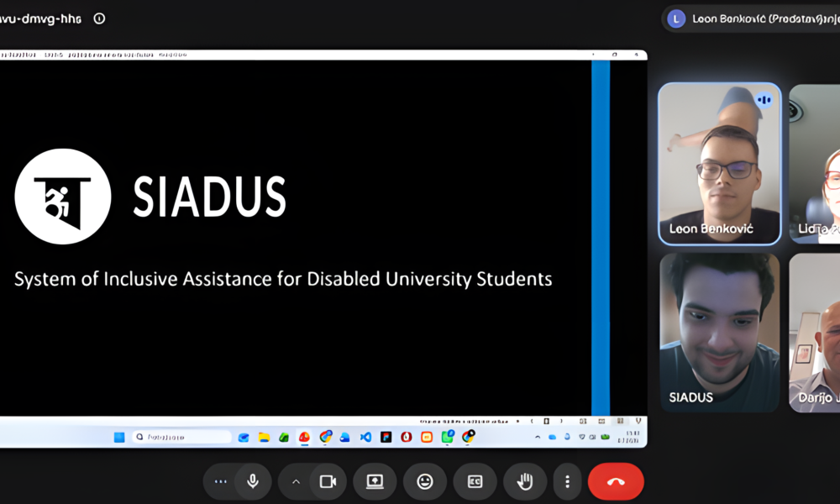Click the present screen button

(x=375, y=481)
